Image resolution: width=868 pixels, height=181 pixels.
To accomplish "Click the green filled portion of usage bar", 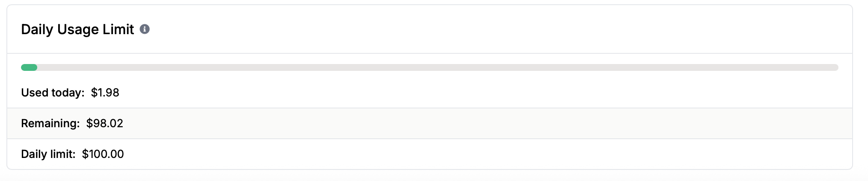I will (29, 67).
